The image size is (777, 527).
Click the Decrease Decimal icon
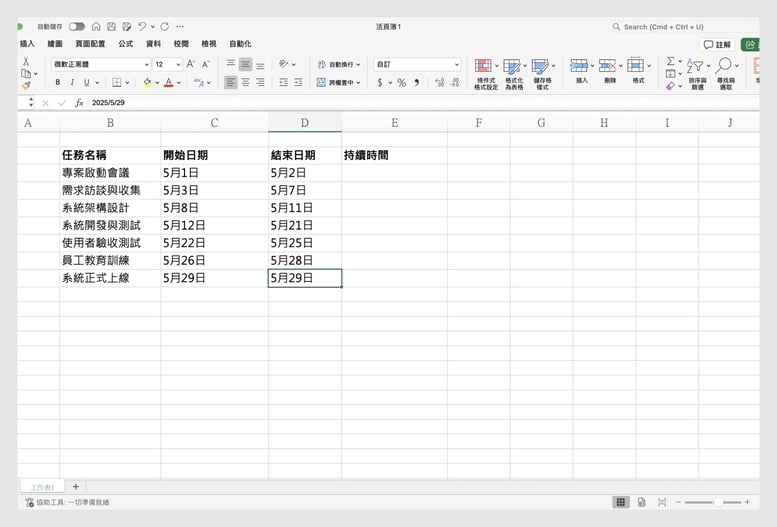point(455,82)
